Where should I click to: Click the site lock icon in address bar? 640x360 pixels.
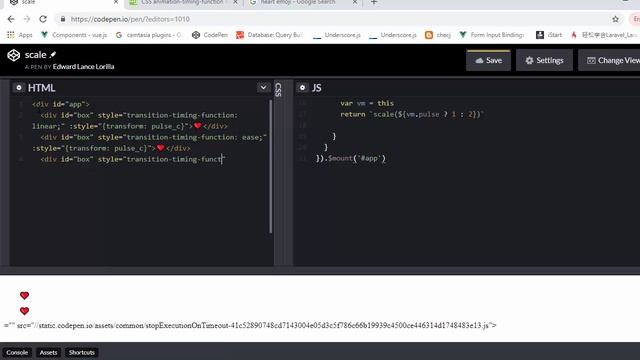[62, 19]
